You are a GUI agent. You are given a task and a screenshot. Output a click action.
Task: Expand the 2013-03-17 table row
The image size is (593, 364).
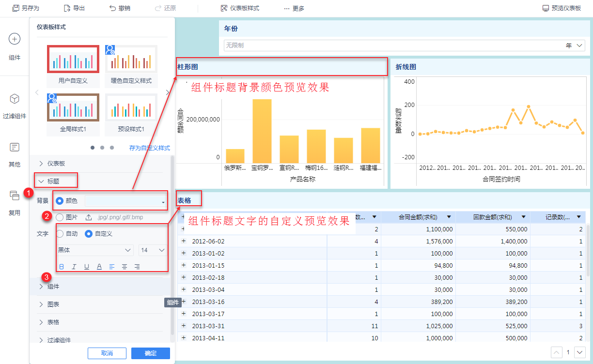coord(184,313)
